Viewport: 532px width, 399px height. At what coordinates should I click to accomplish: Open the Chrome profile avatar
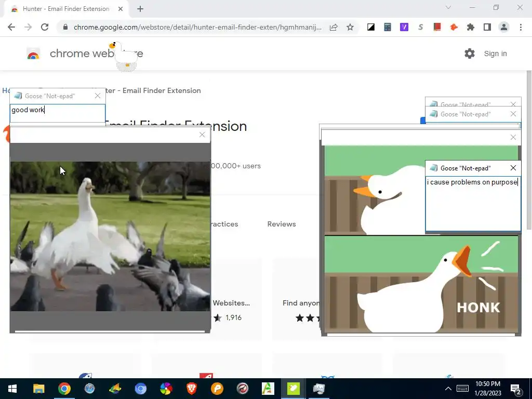click(504, 27)
